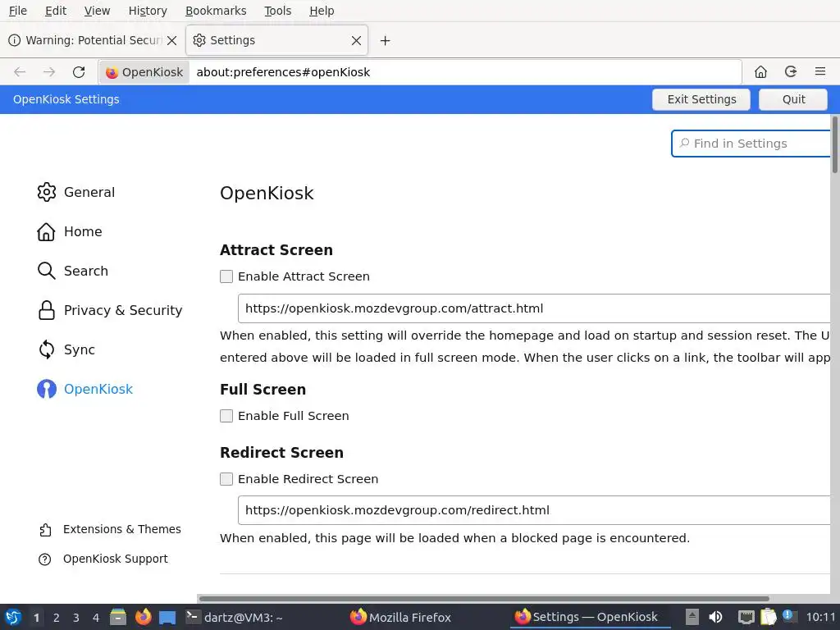Click the network tray icon
The width and height of the screenshot is (840, 630).
[746, 617]
